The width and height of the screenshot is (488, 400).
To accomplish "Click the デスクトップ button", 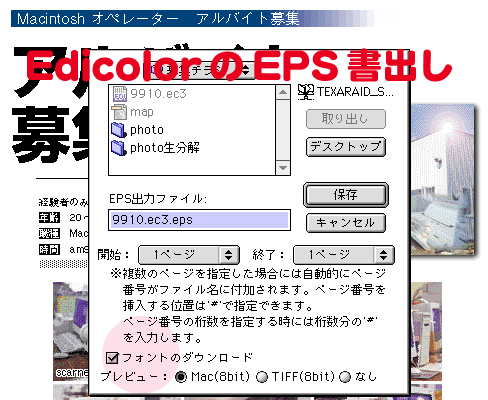I will coord(346,147).
